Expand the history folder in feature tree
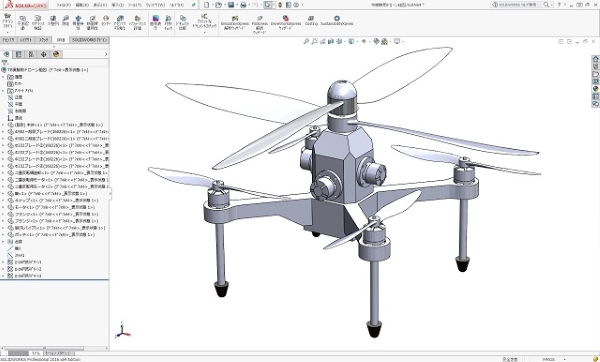Image resolution: width=600 pixels, height=362 pixels. tap(3, 77)
